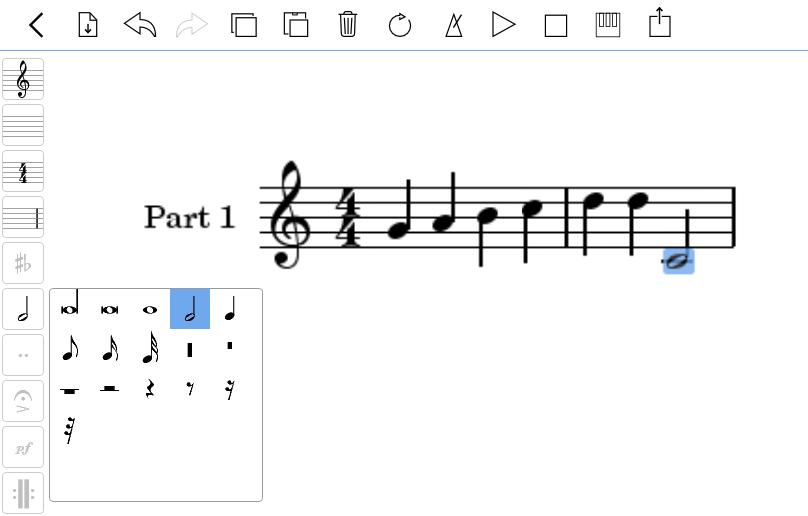Click the share export icon
The image size is (808, 516).
click(x=660, y=22)
